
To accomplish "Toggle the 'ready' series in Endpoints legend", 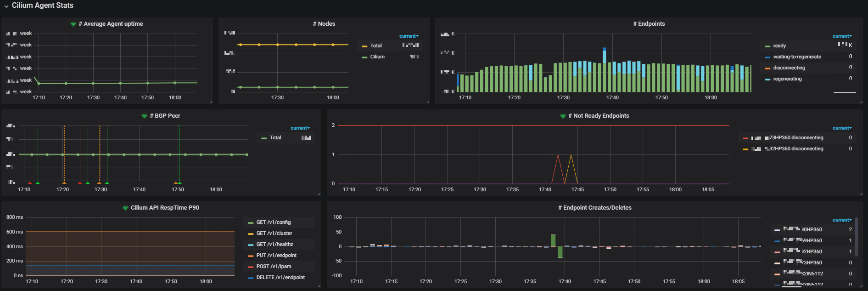I will point(779,46).
